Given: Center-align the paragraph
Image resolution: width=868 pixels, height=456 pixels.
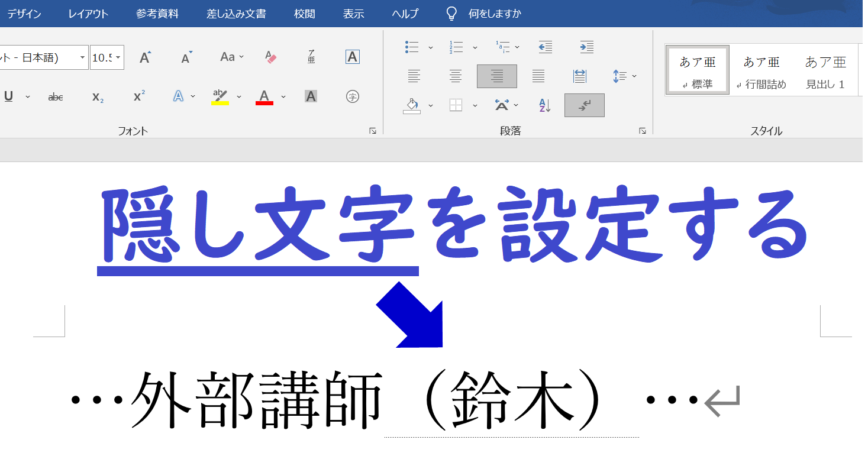Looking at the screenshot, I should point(456,76).
